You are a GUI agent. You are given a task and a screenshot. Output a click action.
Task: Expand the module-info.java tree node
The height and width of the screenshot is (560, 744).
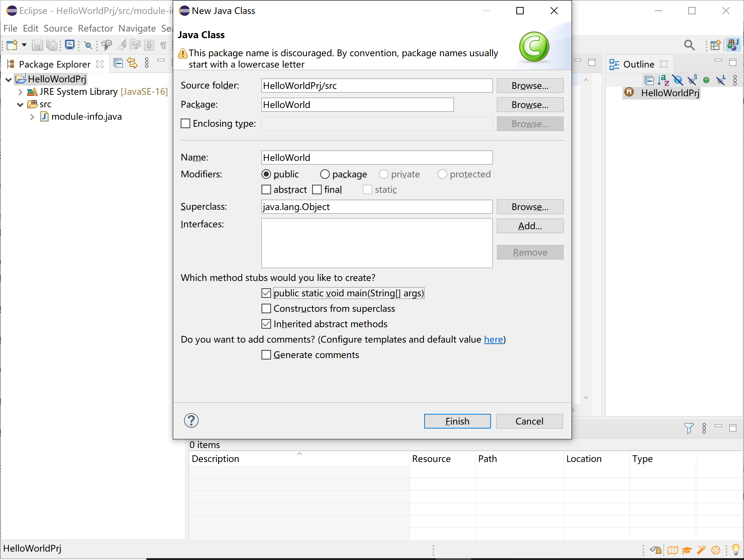click(x=32, y=117)
